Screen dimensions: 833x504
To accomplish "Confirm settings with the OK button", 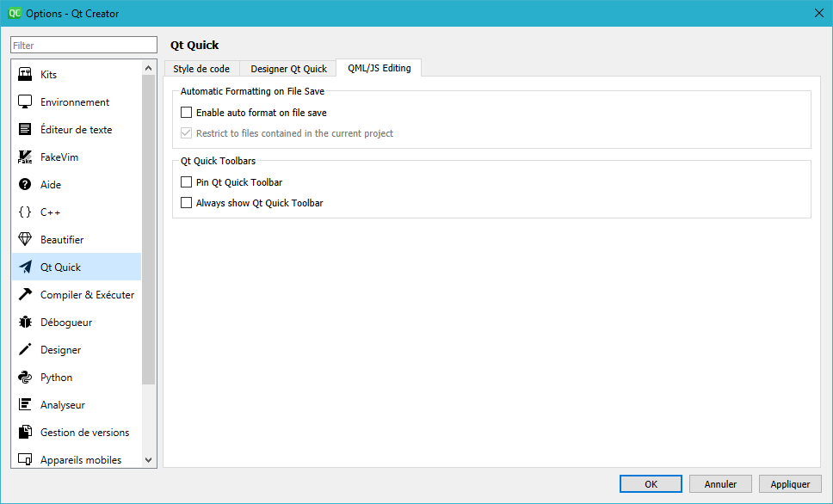I will 651,484.
